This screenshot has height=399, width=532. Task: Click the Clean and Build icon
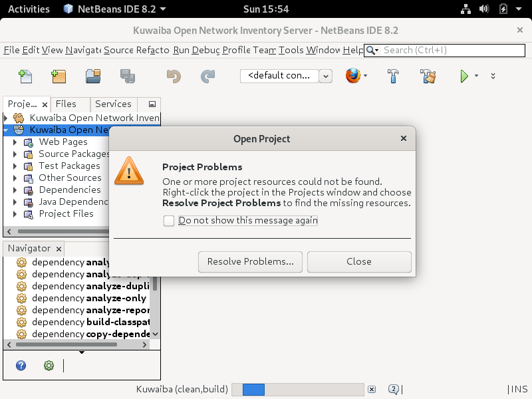point(428,76)
